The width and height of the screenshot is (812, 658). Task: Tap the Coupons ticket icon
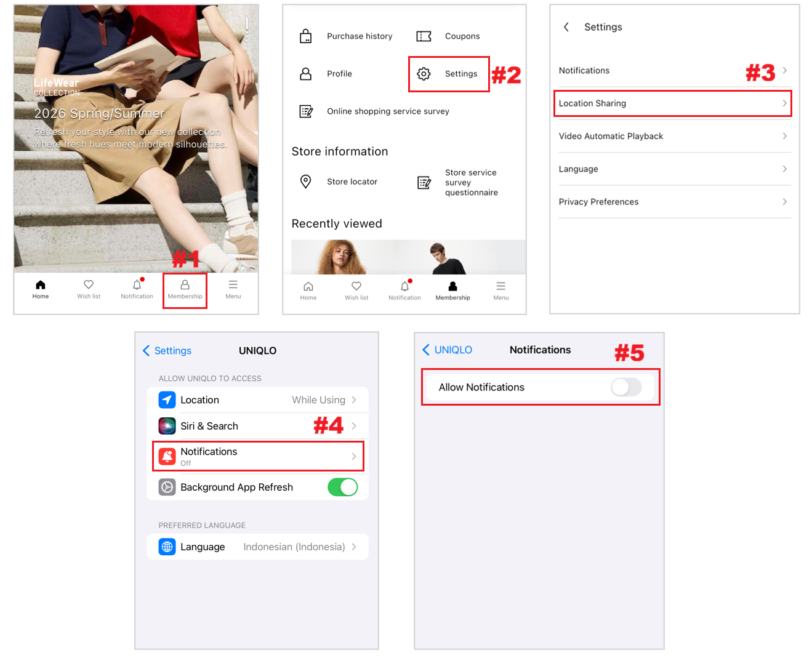[x=424, y=36]
